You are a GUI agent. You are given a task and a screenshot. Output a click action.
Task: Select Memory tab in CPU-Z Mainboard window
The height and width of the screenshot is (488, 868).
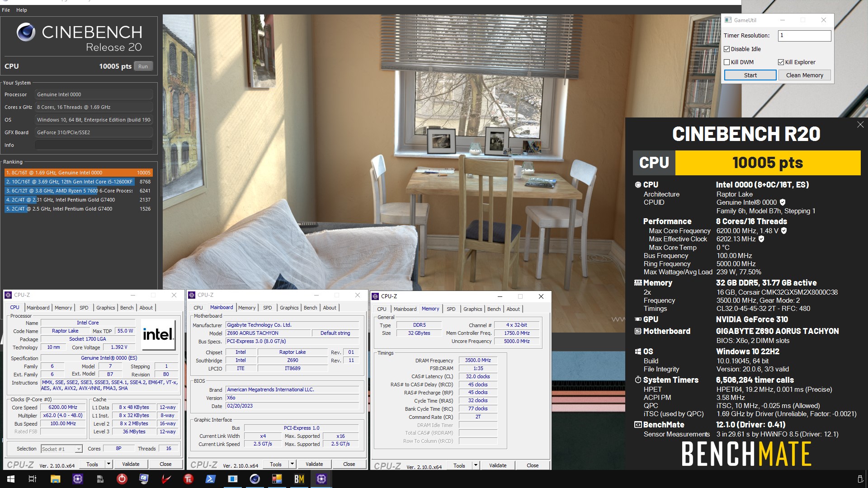coord(247,308)
